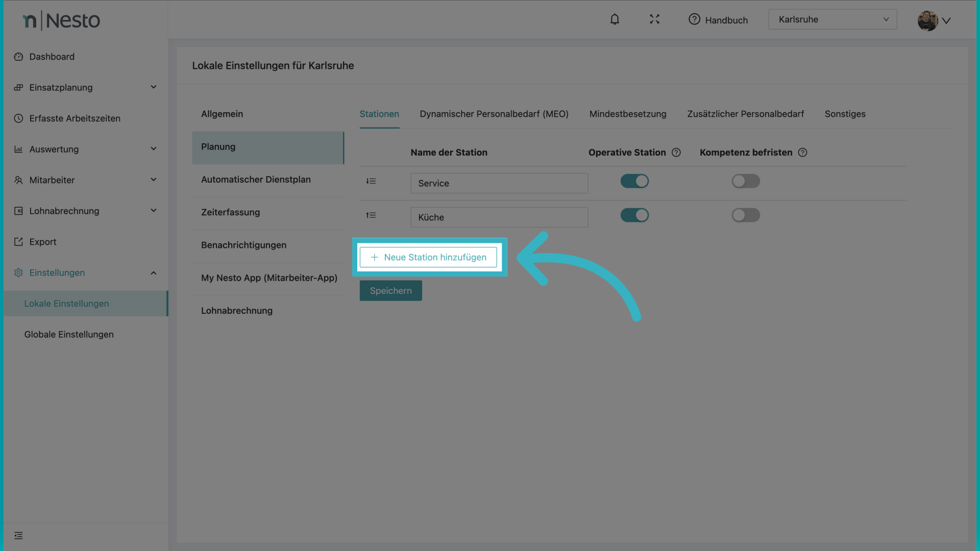Click Neue Station hinzufügen button
This screenshot has width=980, height=551.
point(428,257)
